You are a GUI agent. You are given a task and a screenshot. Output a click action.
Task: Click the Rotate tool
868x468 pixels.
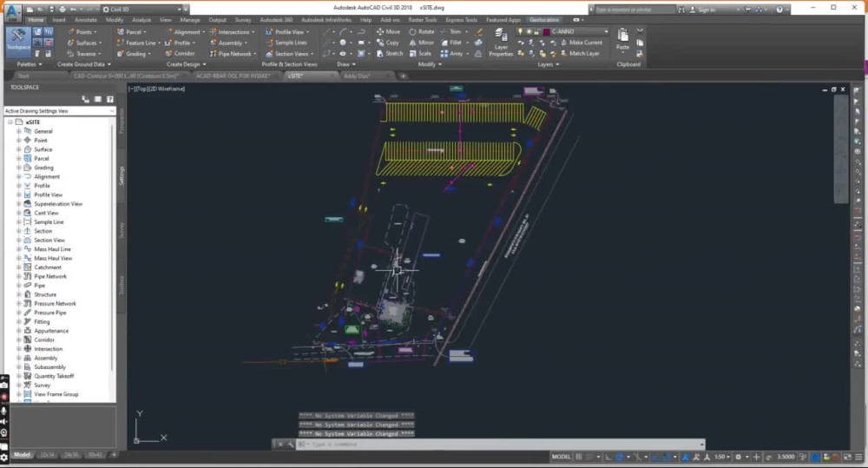click(x=421, y=31)
